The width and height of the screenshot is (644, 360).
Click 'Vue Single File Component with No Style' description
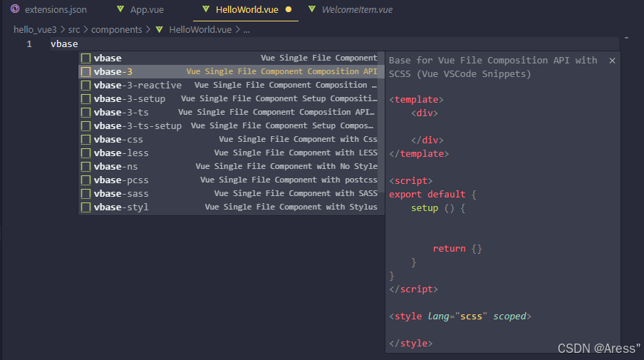286,166
